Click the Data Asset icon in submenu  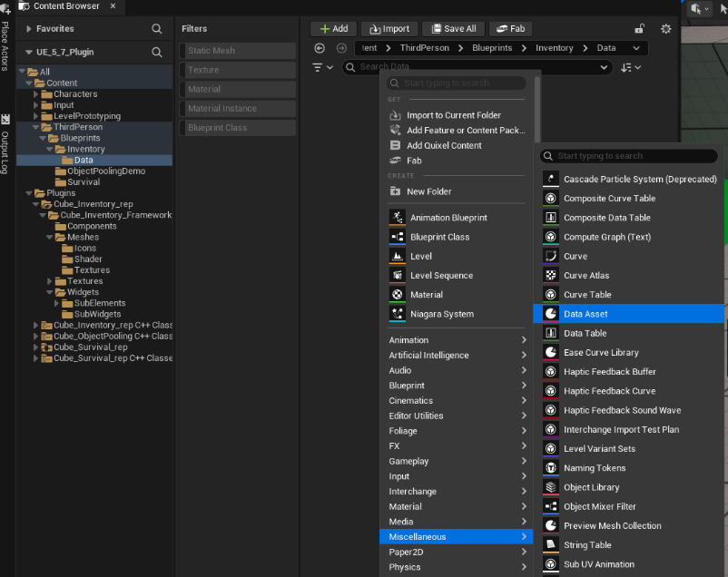pos(551,314)
